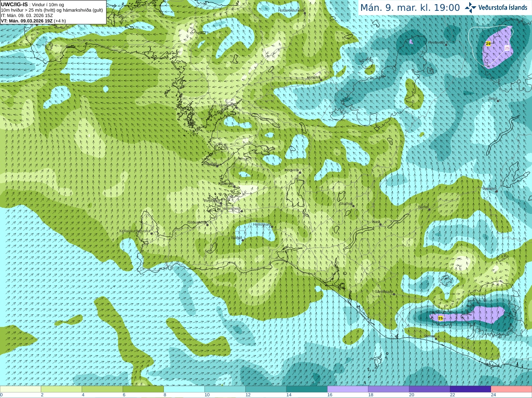Pick the 4–6 m/s legend swatch
The height and width of the screenshot is (398, 532).
pos(102,389)
